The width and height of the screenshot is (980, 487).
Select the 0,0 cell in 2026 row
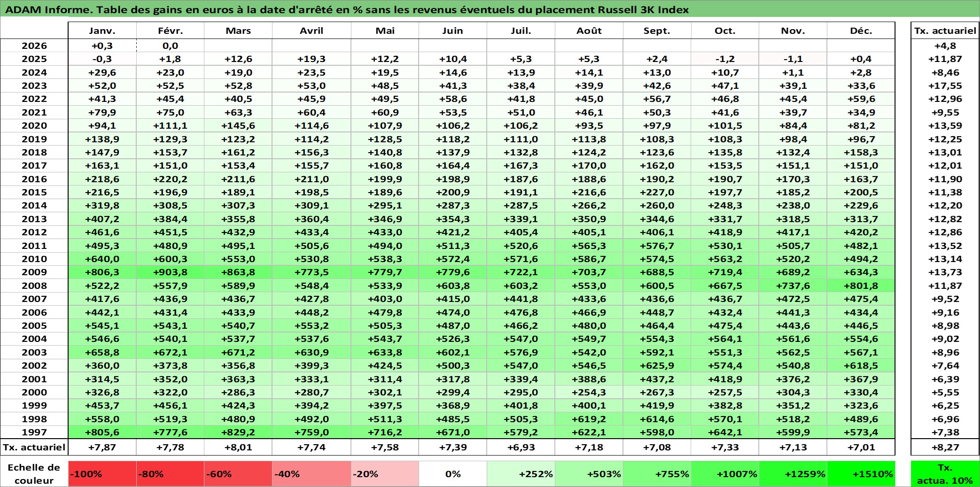[171, 46]
